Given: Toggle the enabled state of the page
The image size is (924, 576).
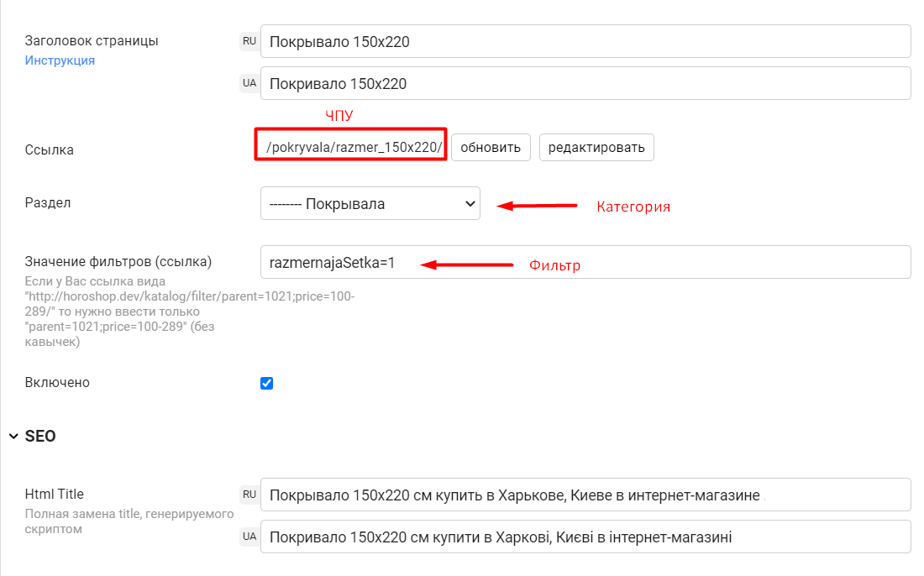Looking at the screenshot, I should 266,383.
